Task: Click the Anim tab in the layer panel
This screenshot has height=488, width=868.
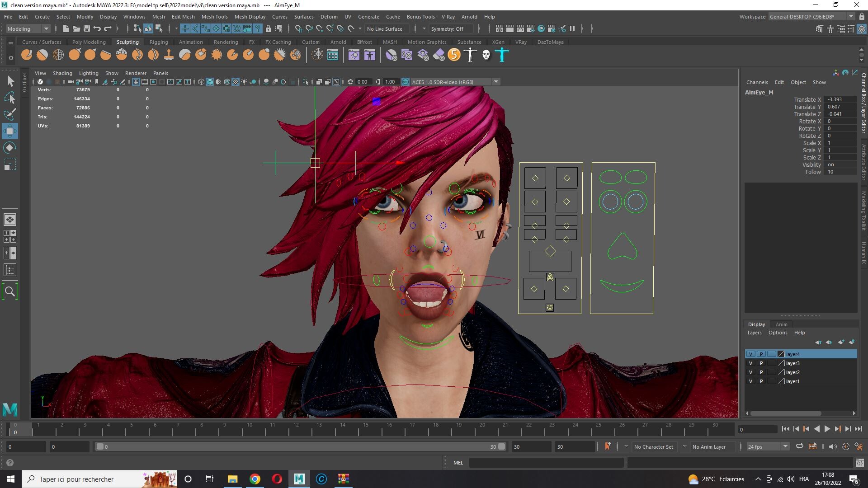Action: click(782, 324)
